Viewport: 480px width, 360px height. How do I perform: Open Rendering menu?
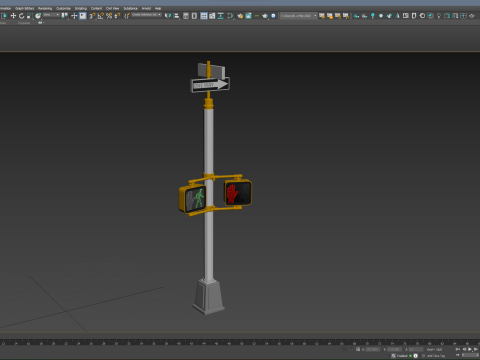coord(45,8)
